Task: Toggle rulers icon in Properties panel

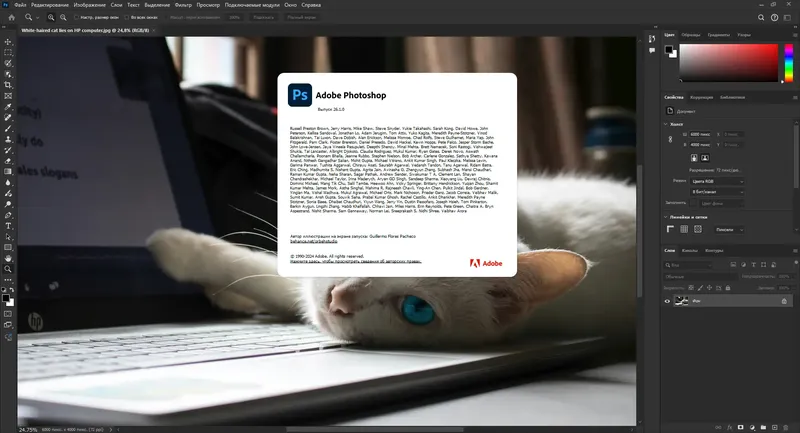Action: [x=670, y=230]
